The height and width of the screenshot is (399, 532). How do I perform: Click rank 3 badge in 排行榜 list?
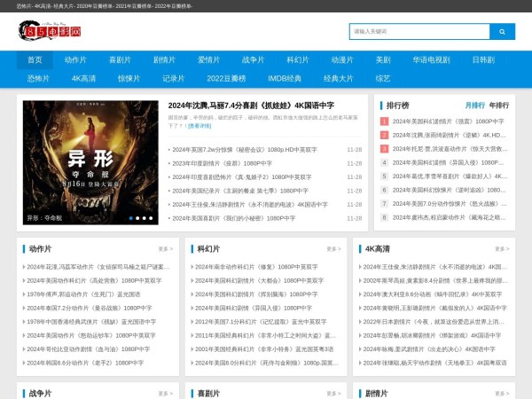point(385,149)
